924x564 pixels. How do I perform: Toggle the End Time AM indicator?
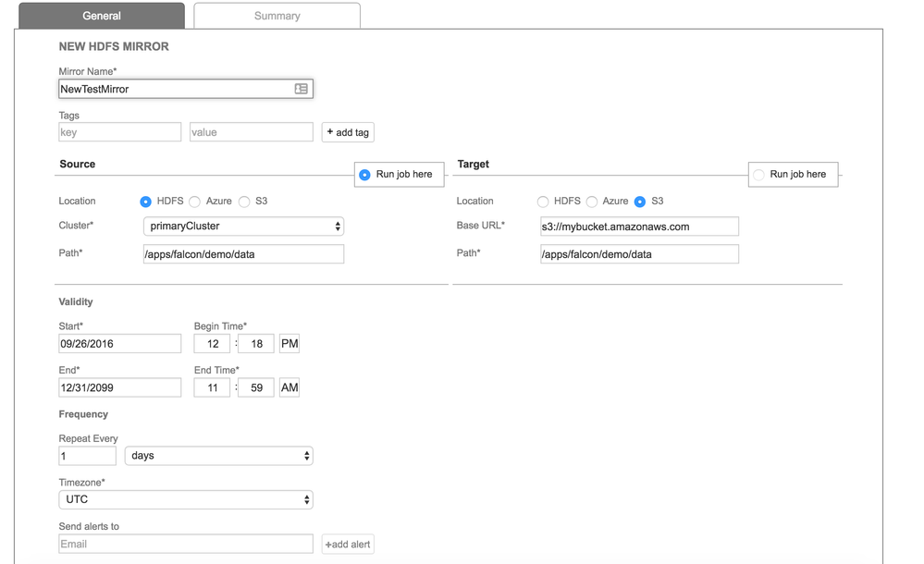pos(290,387)
